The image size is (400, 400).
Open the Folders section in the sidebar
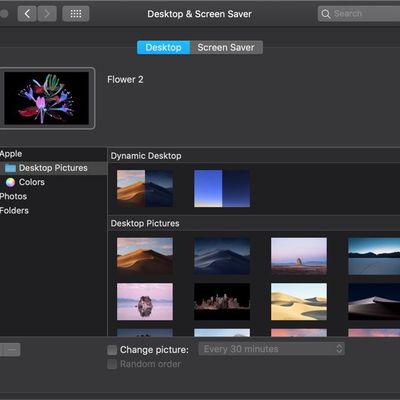pos(14,211)
